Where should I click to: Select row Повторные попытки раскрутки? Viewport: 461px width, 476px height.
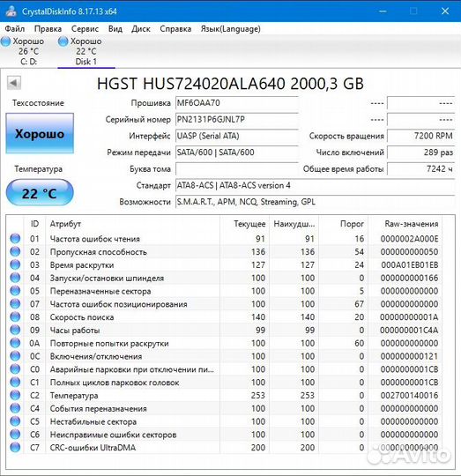[224, 343]
